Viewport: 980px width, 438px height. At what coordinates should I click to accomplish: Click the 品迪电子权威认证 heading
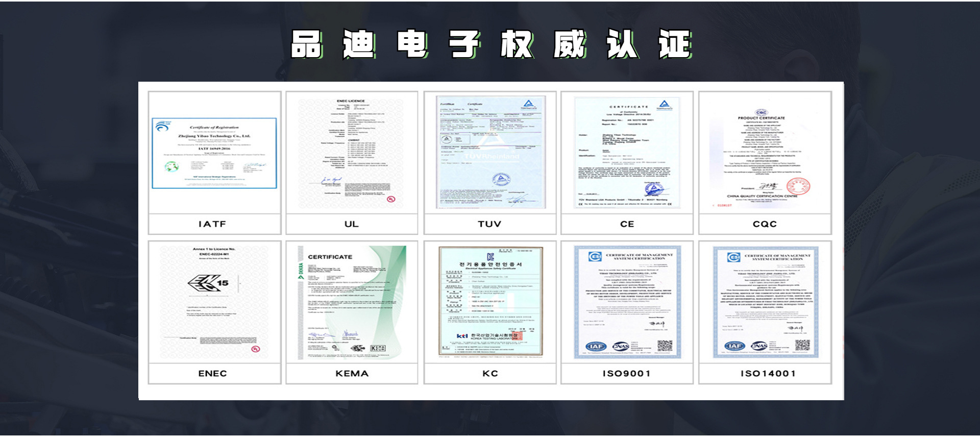(x=491, y=44)
